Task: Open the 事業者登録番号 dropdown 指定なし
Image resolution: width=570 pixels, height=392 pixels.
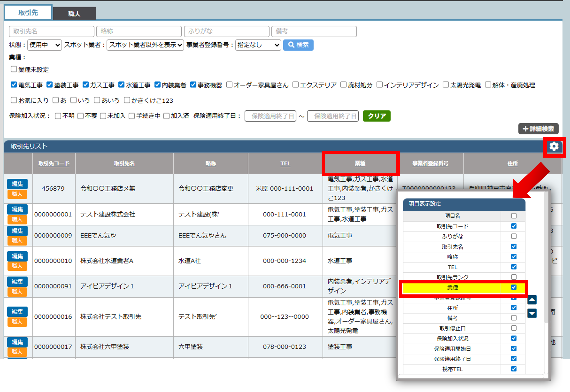Action: pos(258,45)
